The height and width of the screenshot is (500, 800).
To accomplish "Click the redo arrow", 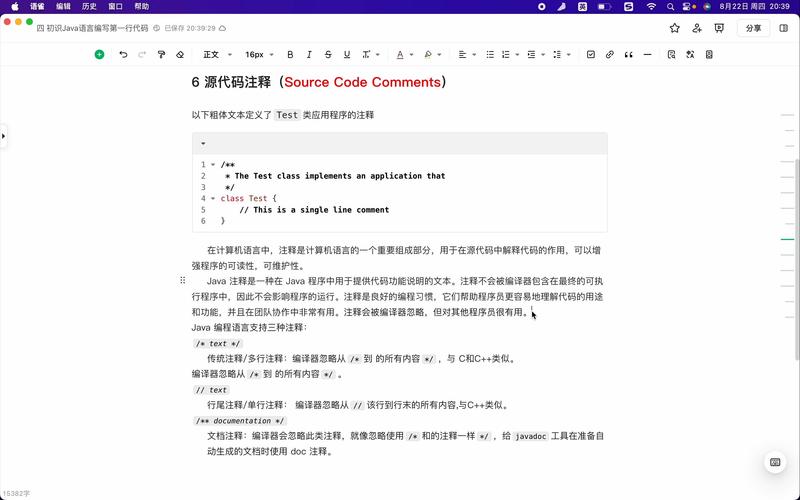I will tap(142, 55).
